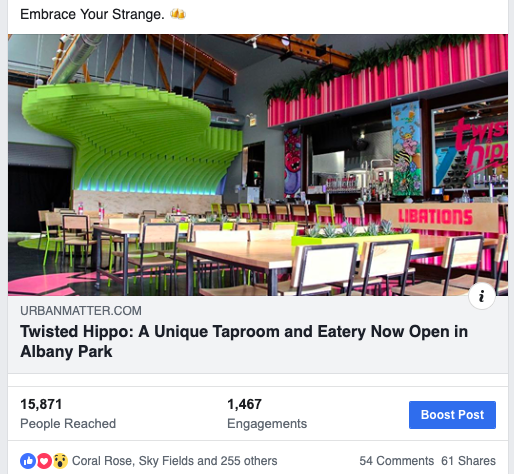
Task: Open the 54 Comments link
Action: point(397,461)
